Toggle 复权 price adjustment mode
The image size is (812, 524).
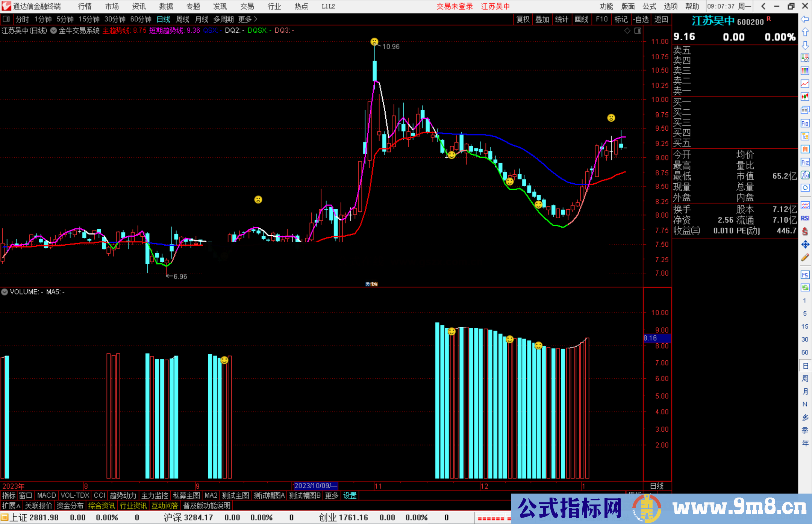click(523, 20)
